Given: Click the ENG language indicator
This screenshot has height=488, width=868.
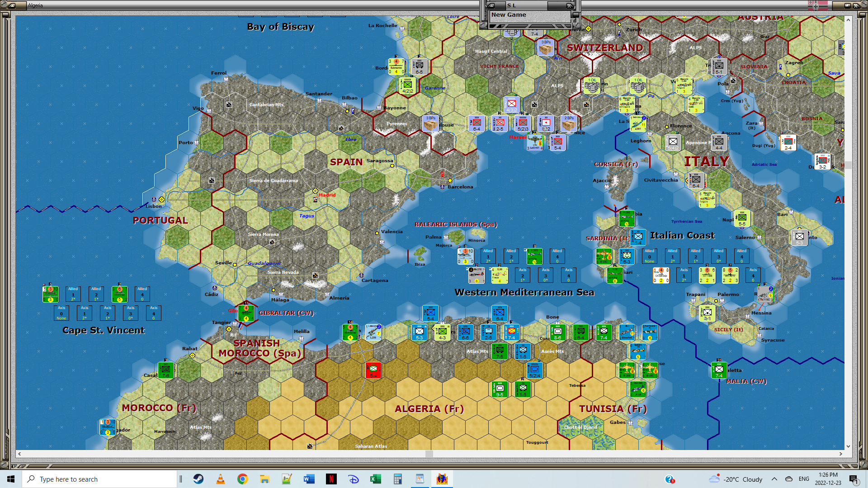Looking at the screenshot, I should pos(804,479).
